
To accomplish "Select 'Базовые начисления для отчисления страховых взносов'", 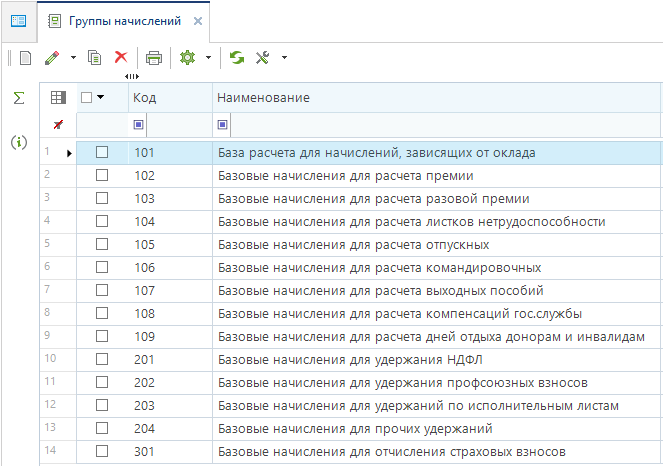I will coord(392,452).
